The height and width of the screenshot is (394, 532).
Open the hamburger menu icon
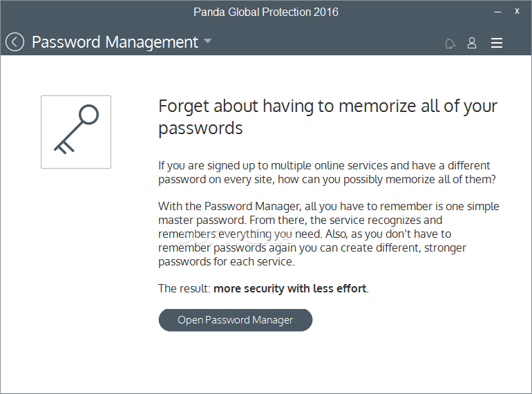tap(496, 43)
